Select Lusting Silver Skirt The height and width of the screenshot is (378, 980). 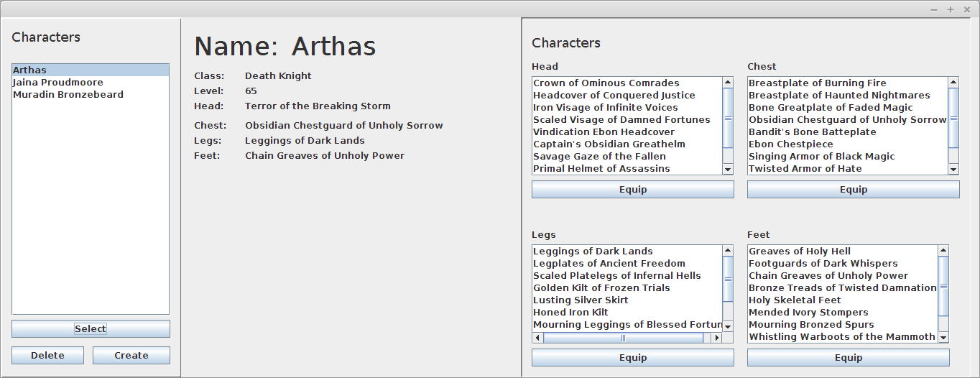coord(627,300)
